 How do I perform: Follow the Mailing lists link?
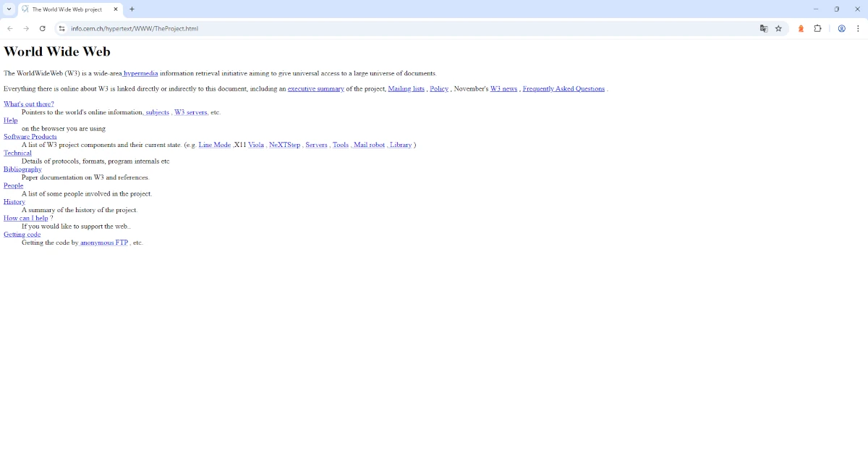coord(407,88)
